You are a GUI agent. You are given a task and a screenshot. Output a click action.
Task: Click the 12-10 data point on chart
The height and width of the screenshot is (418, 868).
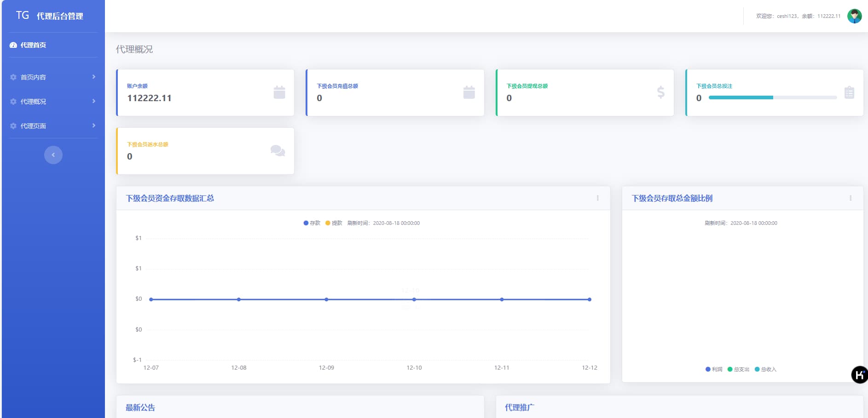click(414, 299)
